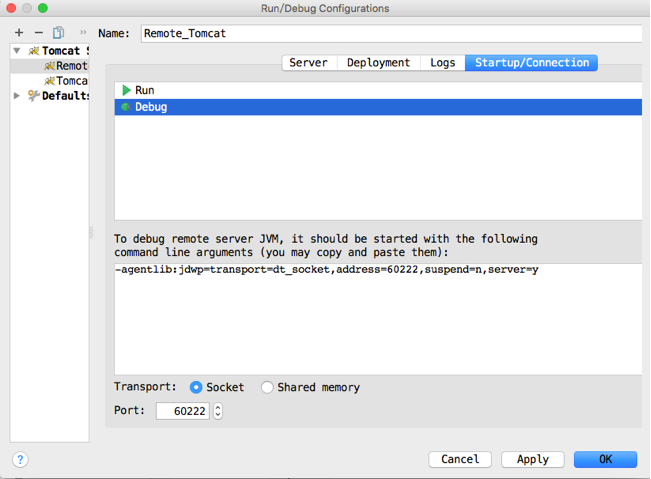
Task: Click the green Run arrow icon
Action: pos(126,90)
